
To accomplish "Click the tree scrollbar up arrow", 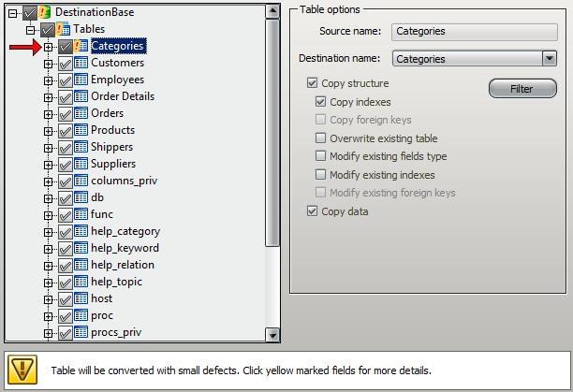I will tap(272, 11).
